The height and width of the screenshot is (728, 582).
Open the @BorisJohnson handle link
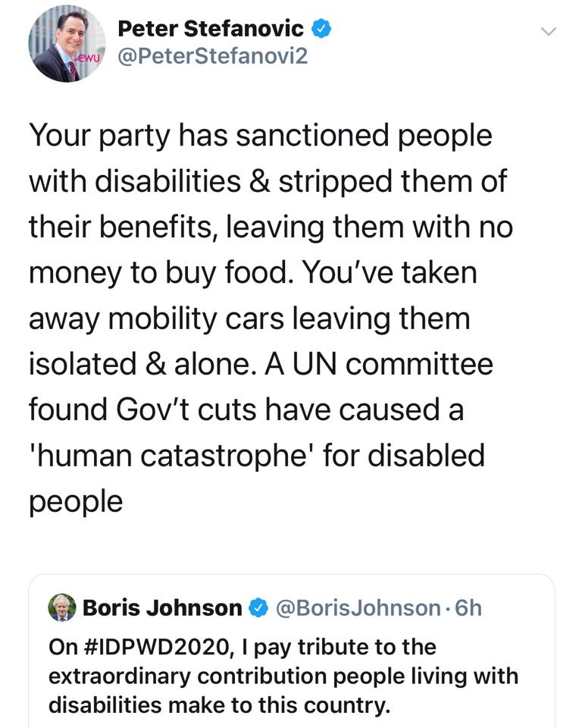pos(358,607)
